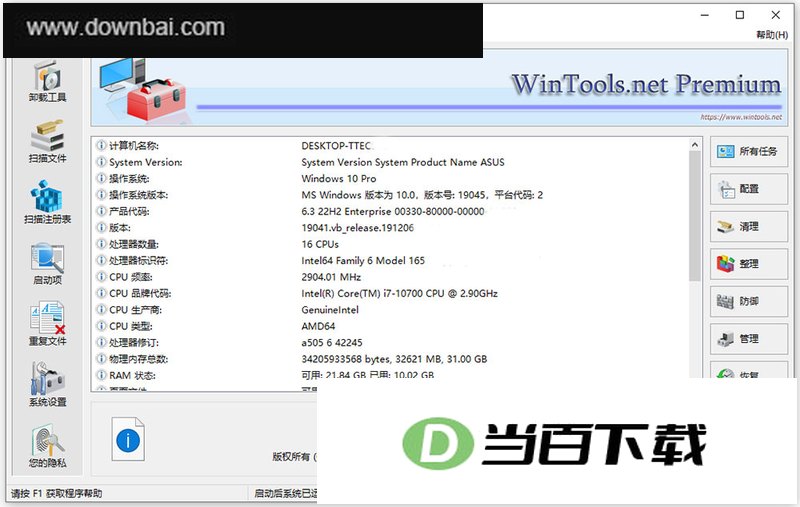Click the 配置 button
800x507 pixels.
tap(748, 189)
